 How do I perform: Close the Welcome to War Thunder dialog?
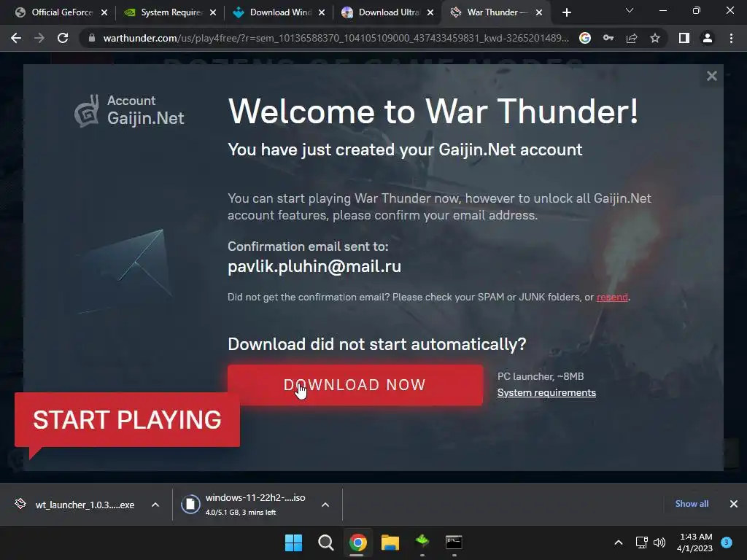pos(712,76)
